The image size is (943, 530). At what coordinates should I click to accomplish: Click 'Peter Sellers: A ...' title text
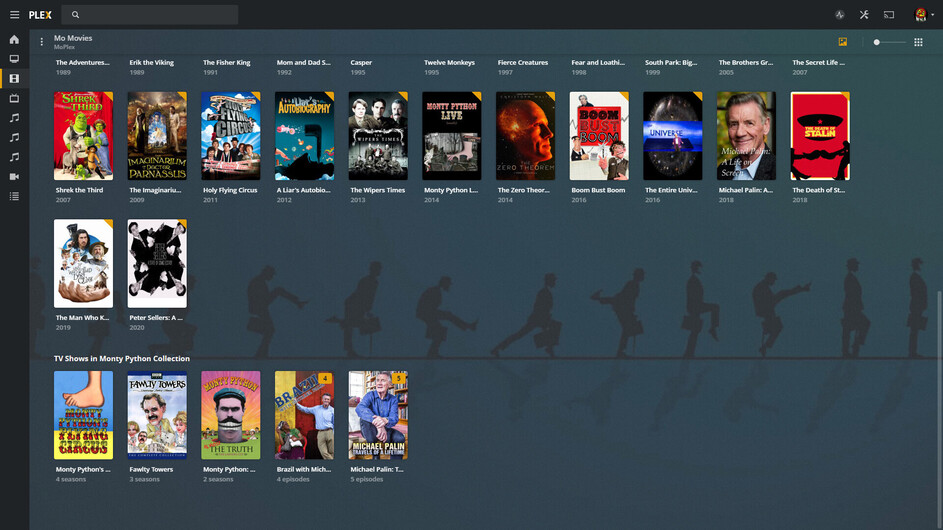156,318
